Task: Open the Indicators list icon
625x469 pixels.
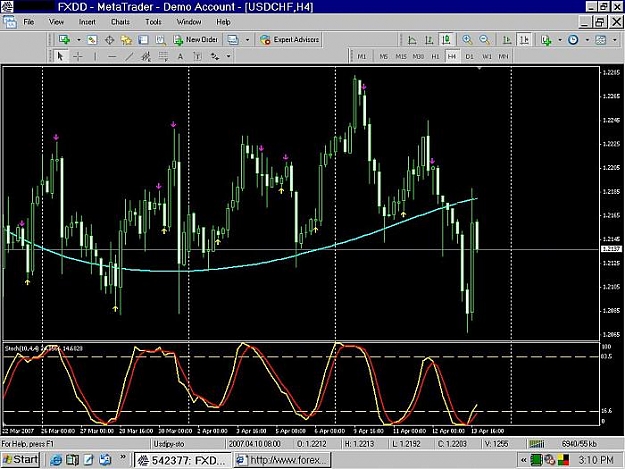Action: coord(546,40)
